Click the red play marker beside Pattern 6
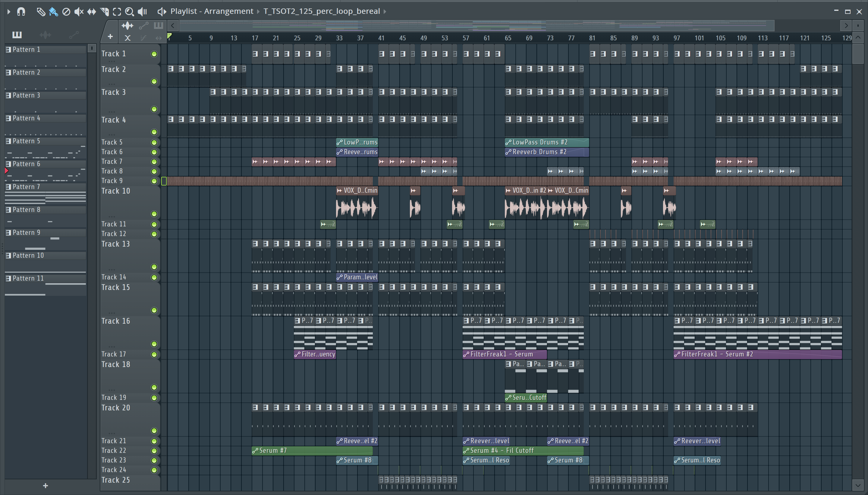 click(x=6, y=171)
